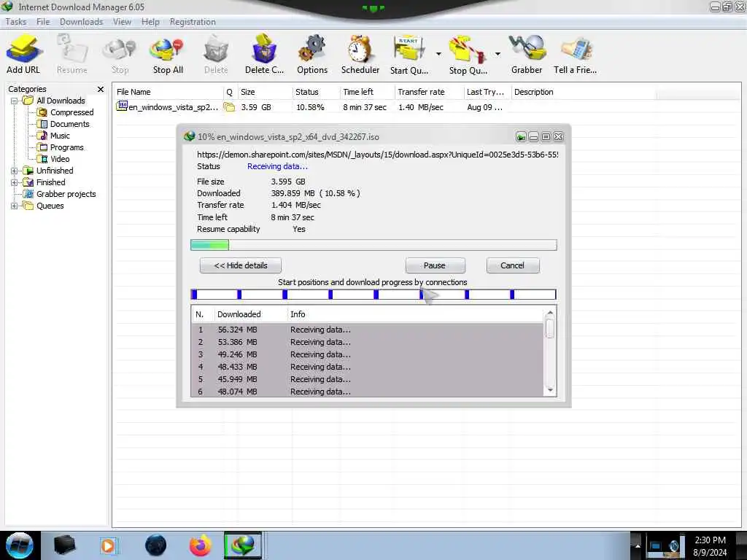Click the Start Queue toolbar icon
This screenshot has height=560, width=747.
(409, 54)
